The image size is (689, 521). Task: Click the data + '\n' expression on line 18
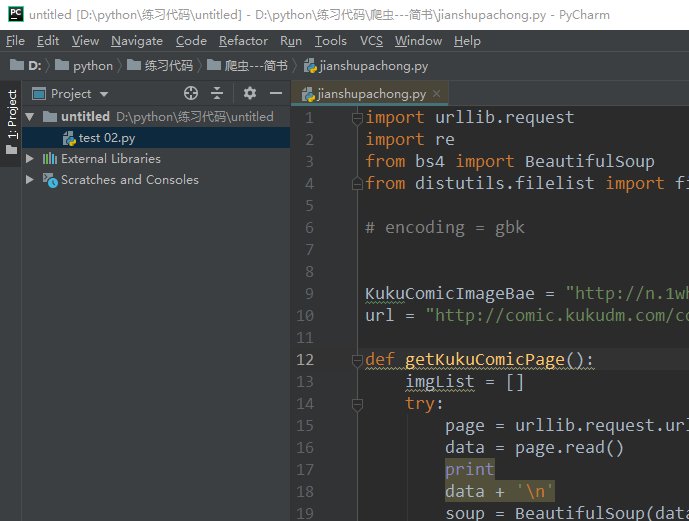tap(500, 491)
